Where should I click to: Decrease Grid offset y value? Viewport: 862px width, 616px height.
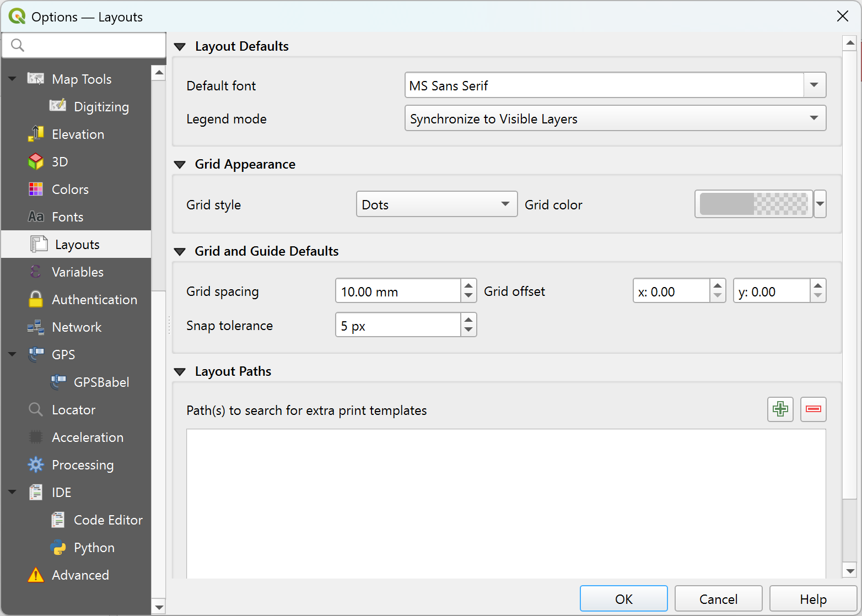coord(818,296)
